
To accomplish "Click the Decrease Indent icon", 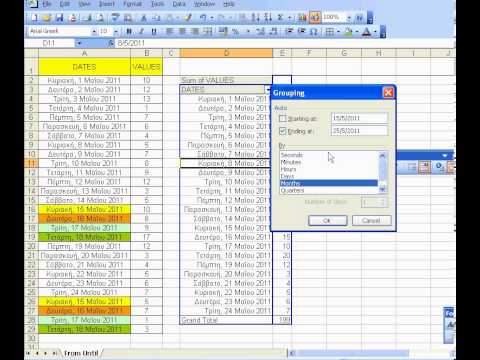I will [x=289, y=32].
